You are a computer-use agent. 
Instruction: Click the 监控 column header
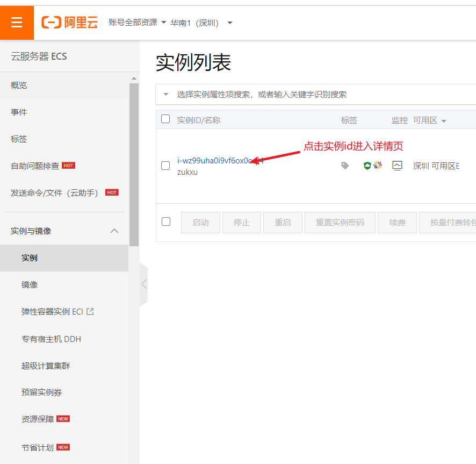coord(400,120)
